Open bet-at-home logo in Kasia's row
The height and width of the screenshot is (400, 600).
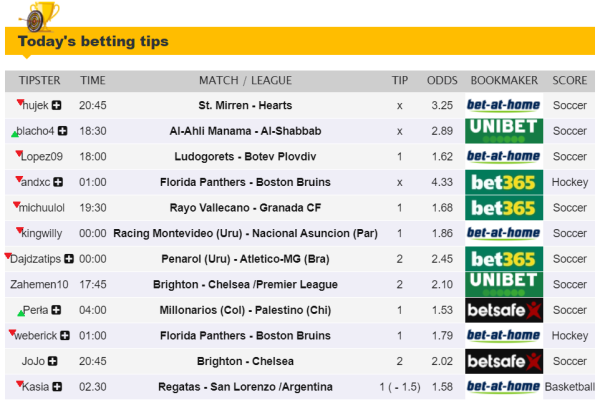pyautogui.click(x=503, y=387)
